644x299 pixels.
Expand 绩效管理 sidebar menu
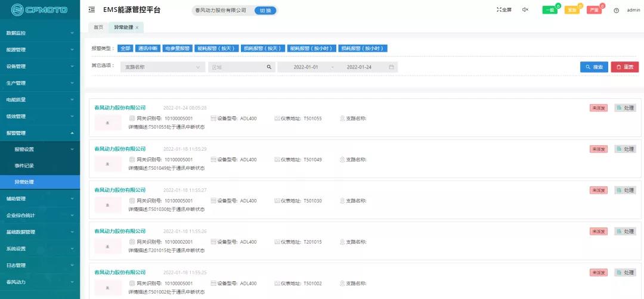click(x=40, y=116)
